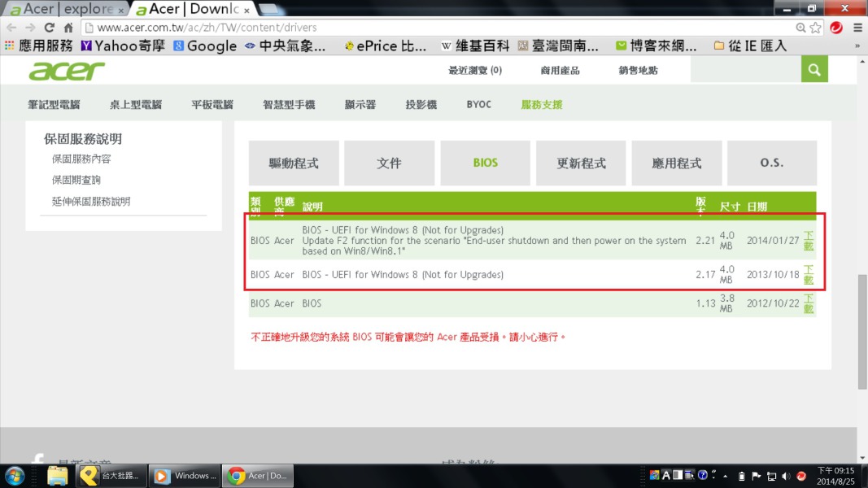Open the 筆記型電腦 menu
868x488 pixels.
tap(55, 105)
